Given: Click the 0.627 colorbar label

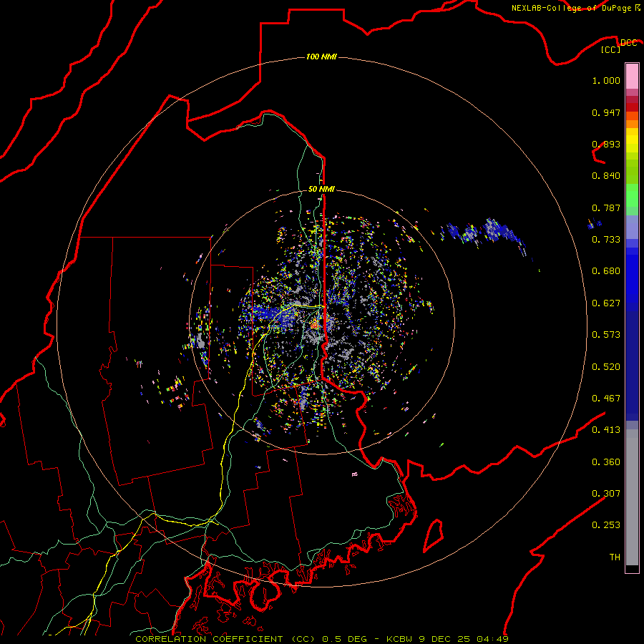Looking at the screenshot, I should click(606, 303).
